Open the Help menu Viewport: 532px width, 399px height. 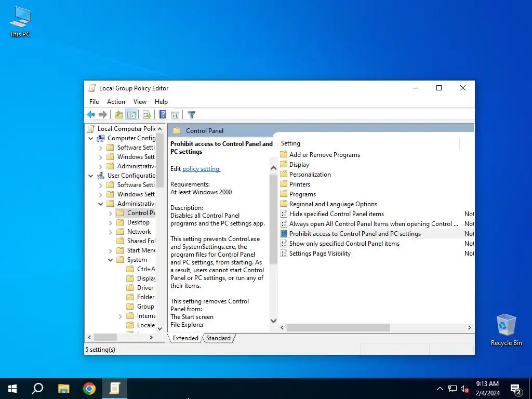[161, 101]
